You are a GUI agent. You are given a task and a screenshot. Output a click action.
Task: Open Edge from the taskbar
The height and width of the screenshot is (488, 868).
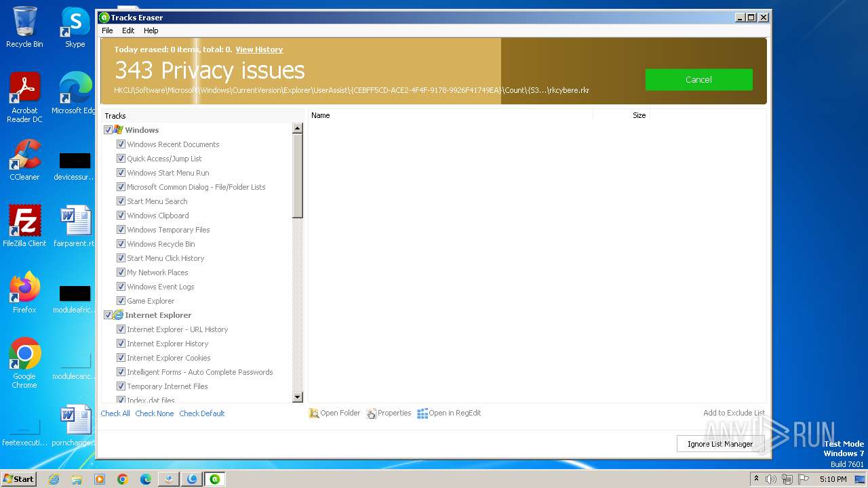tap(146, 479)
